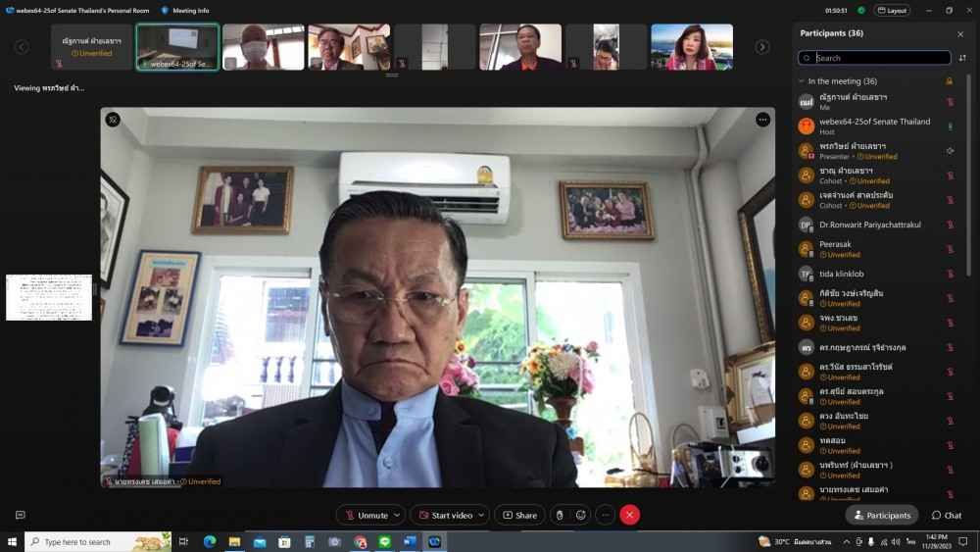Click in the participant Search field
Viewport: 980px width, 552px height.
pos(882,58)
